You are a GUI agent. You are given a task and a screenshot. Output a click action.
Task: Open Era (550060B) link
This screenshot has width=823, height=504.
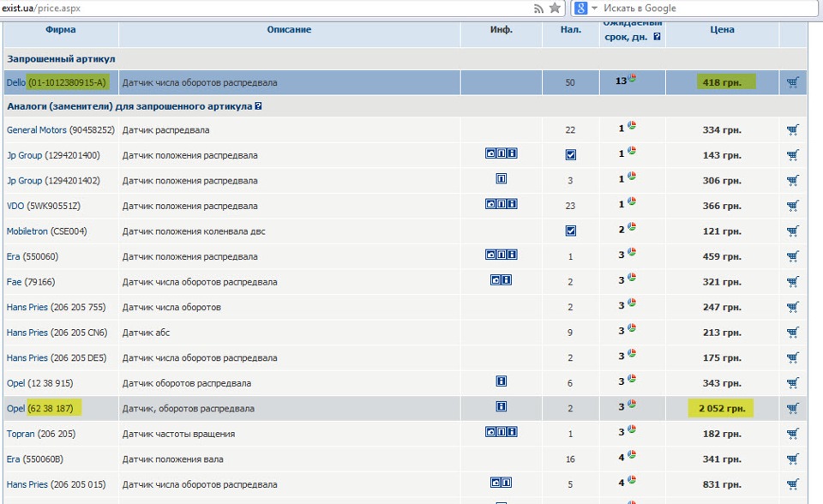pyautogui.click(x=34, y=459)
